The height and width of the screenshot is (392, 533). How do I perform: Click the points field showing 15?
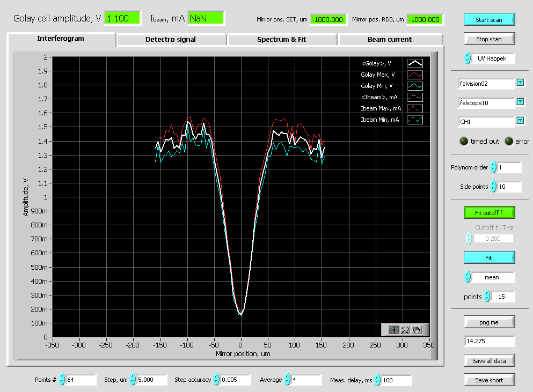pos(503,297)
